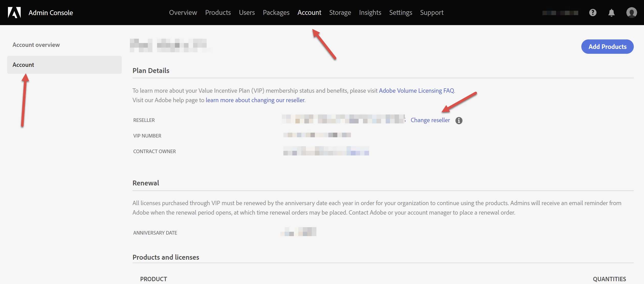Click the Change reseller link
This screenshot has height=284, width=644.
point(430,120)
